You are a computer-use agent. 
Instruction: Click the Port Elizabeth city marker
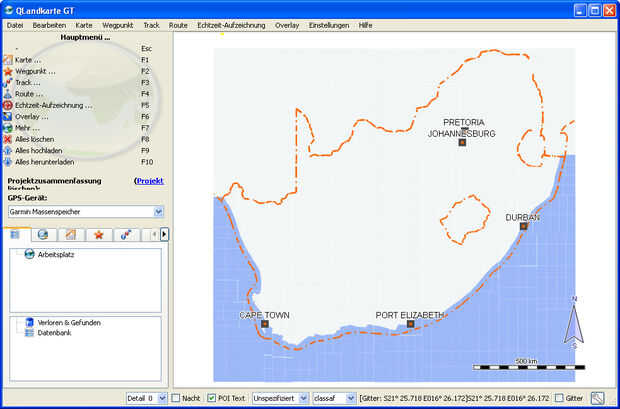(410, 324)
